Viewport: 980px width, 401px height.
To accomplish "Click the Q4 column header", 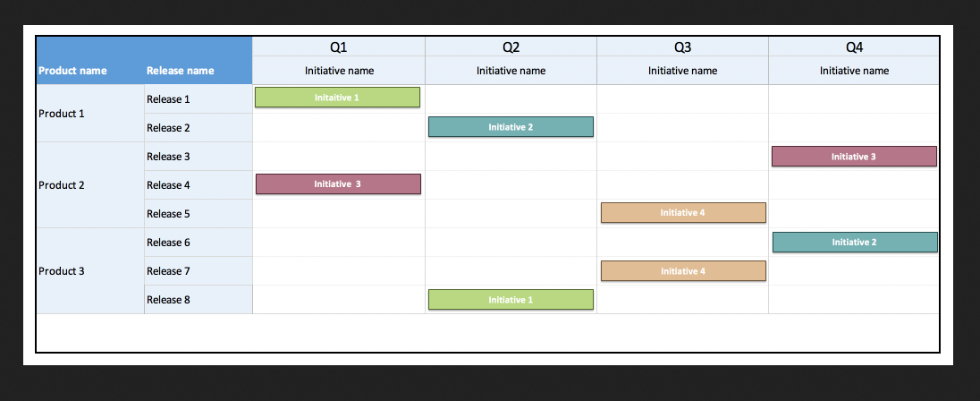I will click(854, 47).
